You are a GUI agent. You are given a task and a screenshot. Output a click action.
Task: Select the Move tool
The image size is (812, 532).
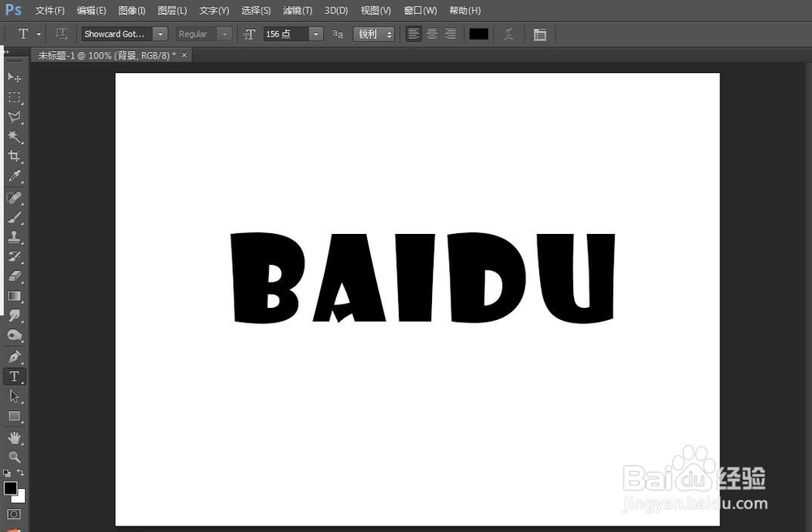[14, 78]
